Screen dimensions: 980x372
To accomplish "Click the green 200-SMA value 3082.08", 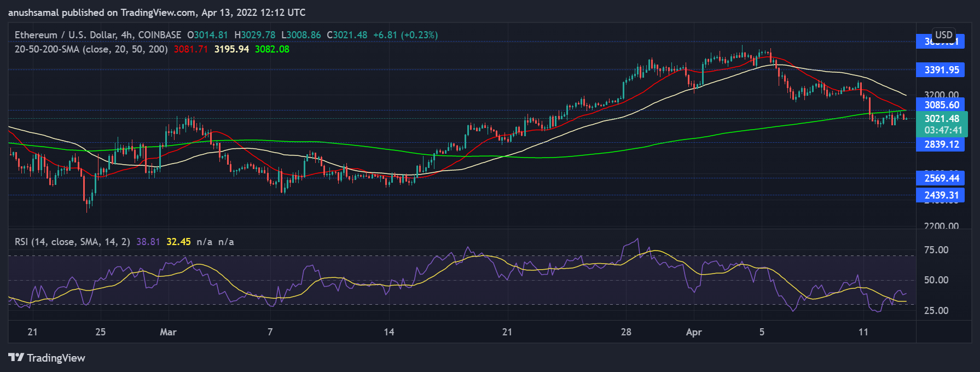I will [x=272, y=49].
